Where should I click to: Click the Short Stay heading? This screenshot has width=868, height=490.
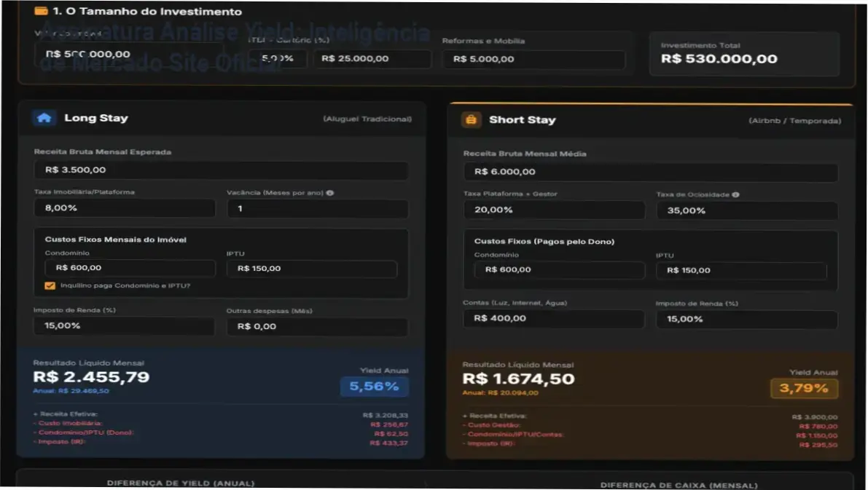click(522, 120)
